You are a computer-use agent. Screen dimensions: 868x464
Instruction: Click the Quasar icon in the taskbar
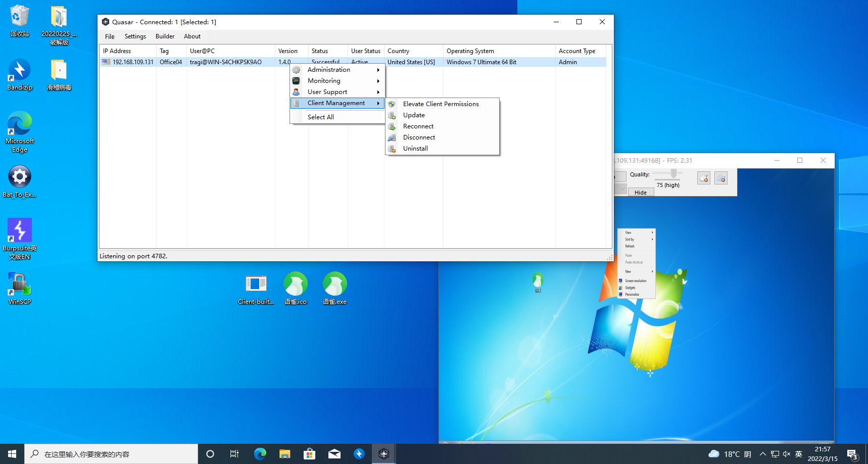click(383, 454)
